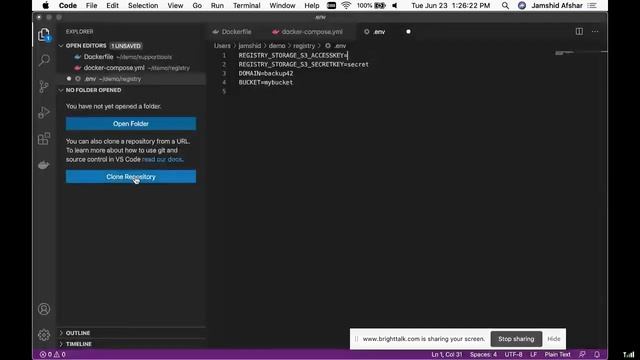
Task: Open the Source Control view icon
Action: pyautogui.click(x=44, y=87)
